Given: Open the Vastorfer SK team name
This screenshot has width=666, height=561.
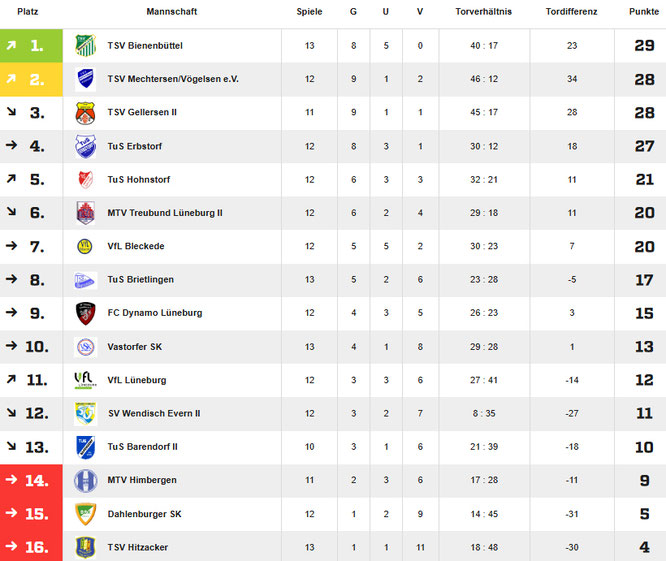Looking at the screenshot, I should 135,347.
